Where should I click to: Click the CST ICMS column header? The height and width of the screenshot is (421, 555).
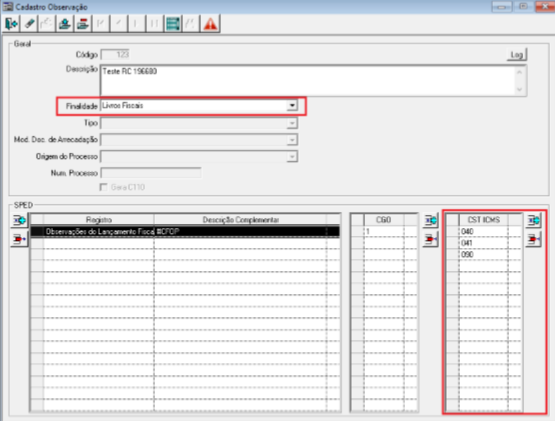pyautogui.click(x=484, y=220)
